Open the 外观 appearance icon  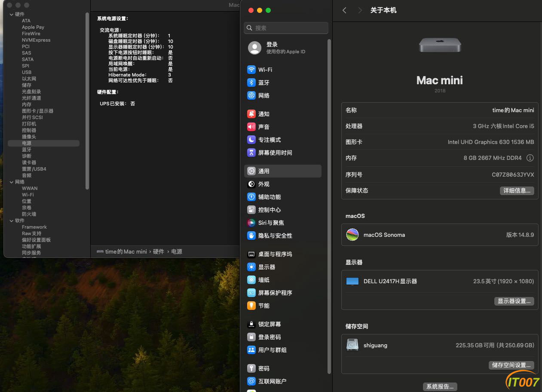click(x=251, y=184)
